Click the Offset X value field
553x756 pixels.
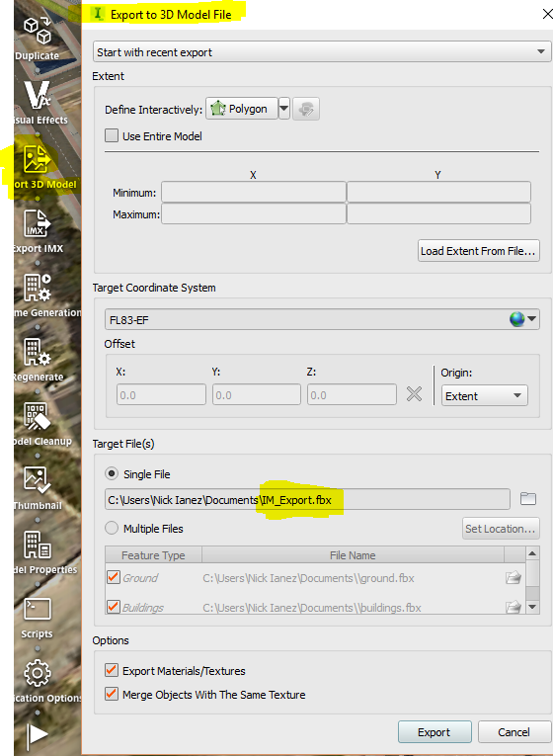tap(161, 394)
